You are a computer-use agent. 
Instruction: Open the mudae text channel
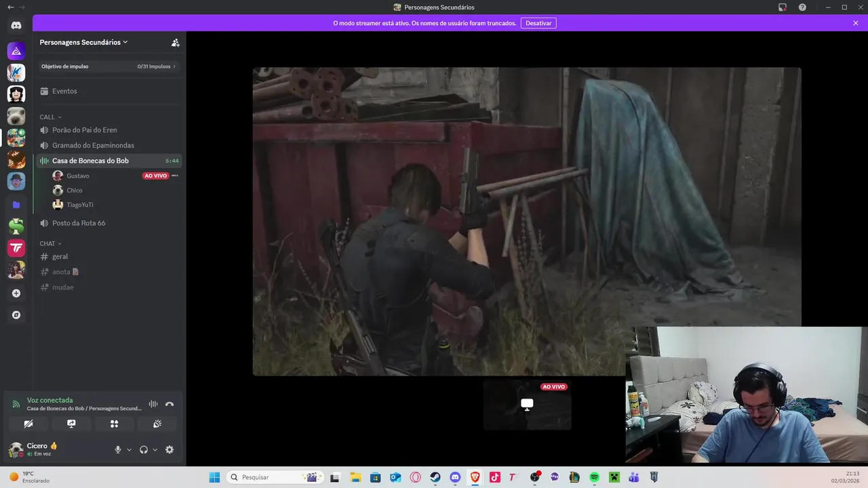coord(108,287)
